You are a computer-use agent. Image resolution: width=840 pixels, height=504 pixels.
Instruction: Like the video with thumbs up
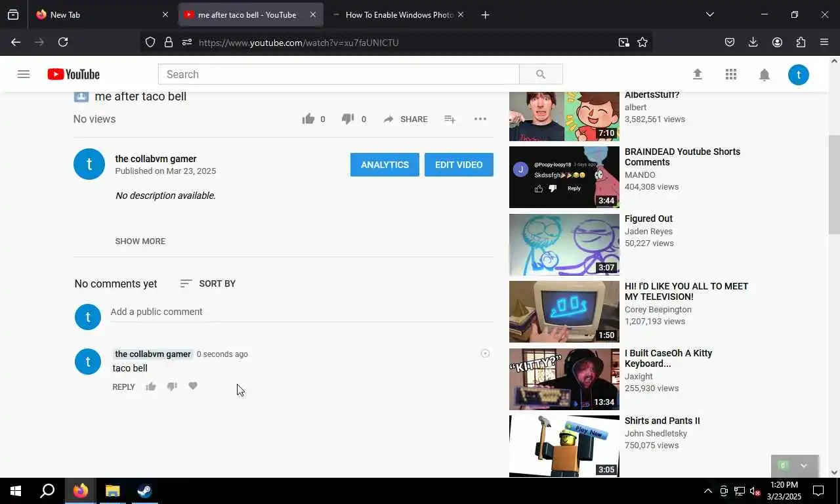pyautogui.click(x=308, y=119)
